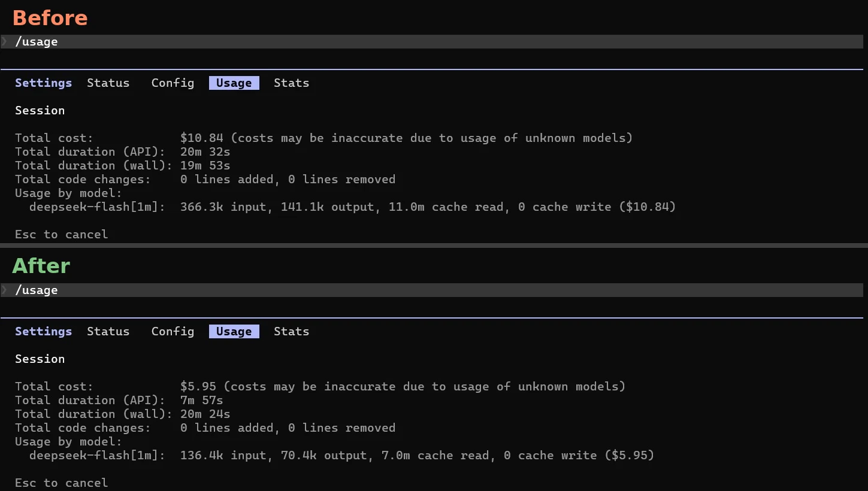Click the Settings label in the After panel
This screenshot has width=868, height=491.
click(43, 332)
